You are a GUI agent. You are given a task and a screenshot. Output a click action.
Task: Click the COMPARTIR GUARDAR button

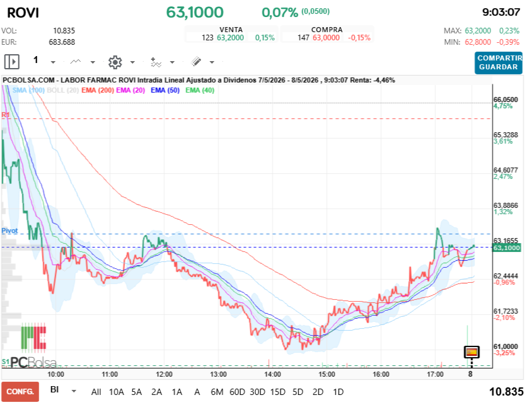click(x=499, y=63)
